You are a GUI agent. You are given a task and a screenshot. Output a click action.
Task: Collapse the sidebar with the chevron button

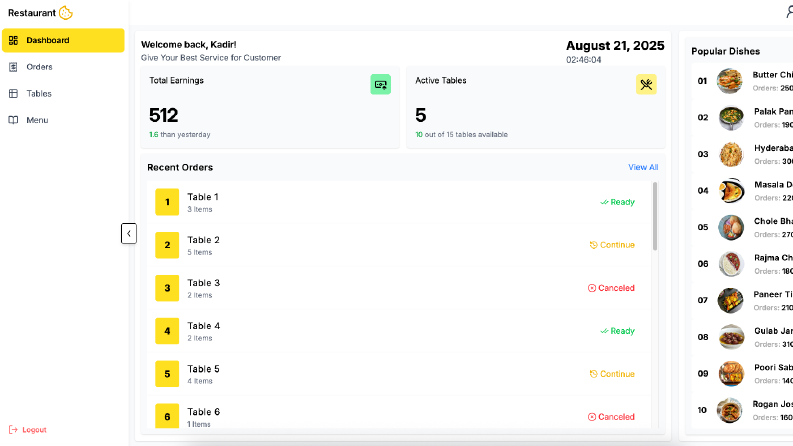coord(129,234)
